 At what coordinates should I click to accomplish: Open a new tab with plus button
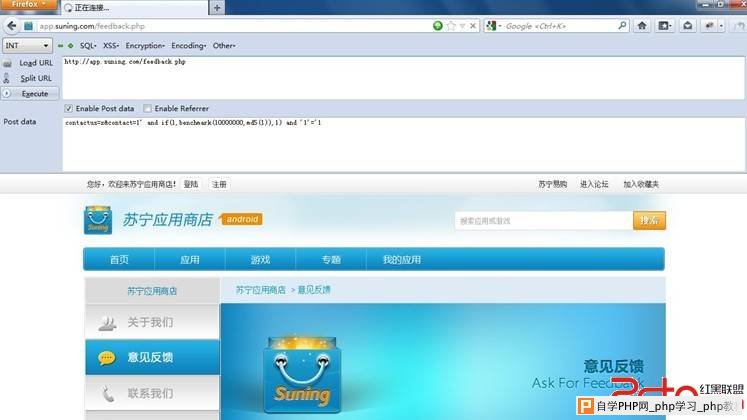click(217, 8)
